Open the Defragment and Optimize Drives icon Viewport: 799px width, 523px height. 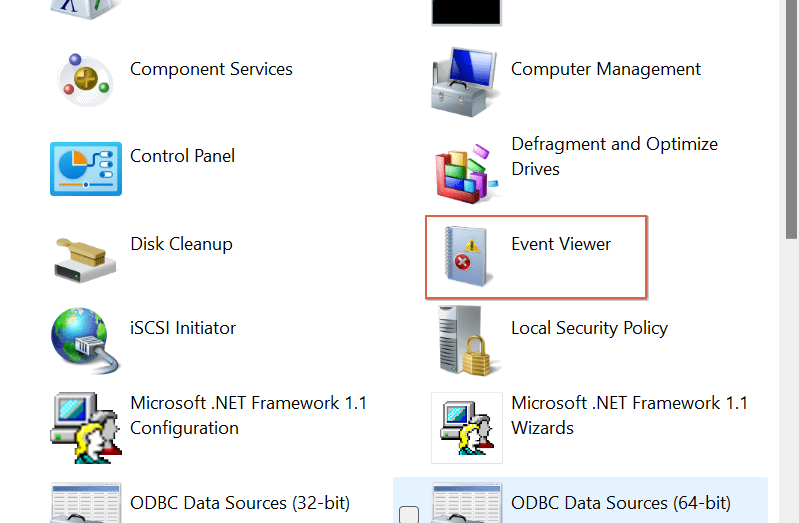(x=466, y=168)
